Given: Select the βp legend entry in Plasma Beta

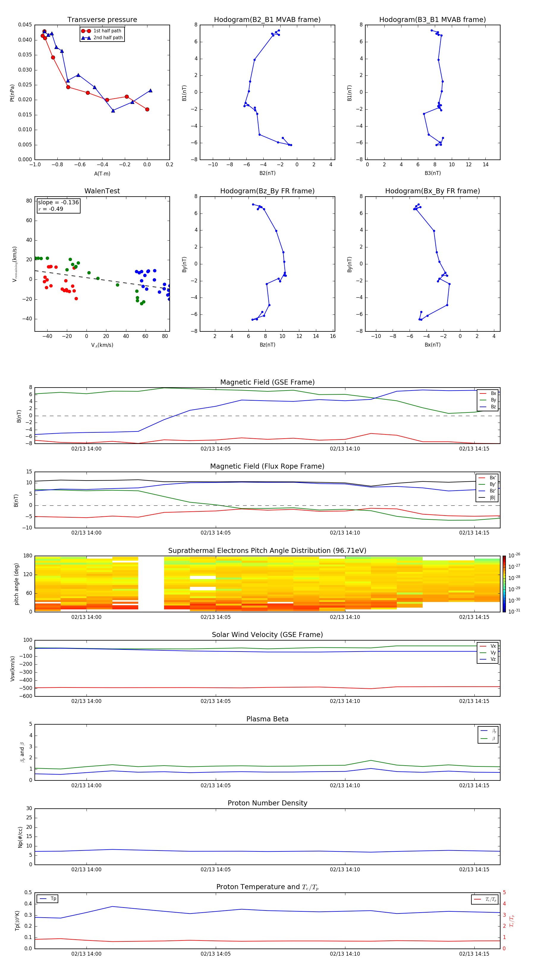Looking at the screenshot, I should (488, 731).
